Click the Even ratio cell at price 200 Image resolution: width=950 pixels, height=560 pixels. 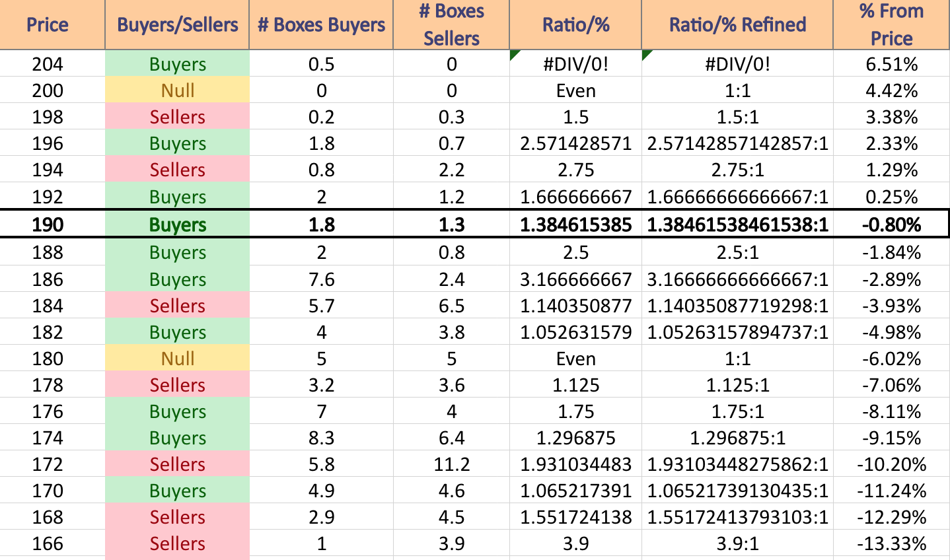575,90
